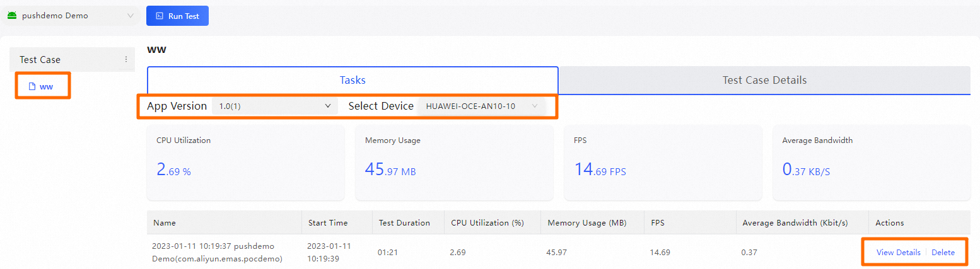Open the Select Device dropdown
This screenshot has width=980, height=269.
481,106
